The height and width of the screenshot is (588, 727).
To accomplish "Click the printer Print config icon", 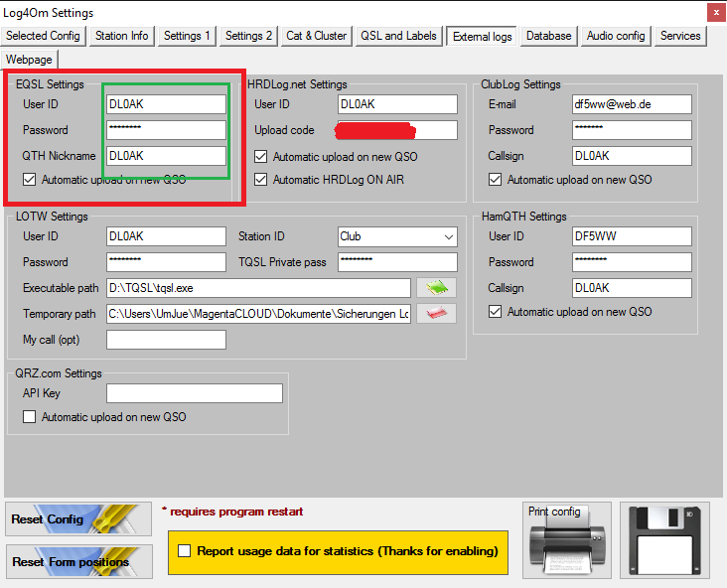I will tap(566, 540).
